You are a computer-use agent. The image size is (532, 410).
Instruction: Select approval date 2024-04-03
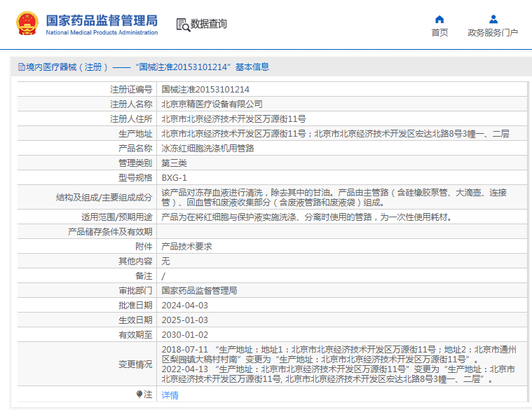coord(184,305)
